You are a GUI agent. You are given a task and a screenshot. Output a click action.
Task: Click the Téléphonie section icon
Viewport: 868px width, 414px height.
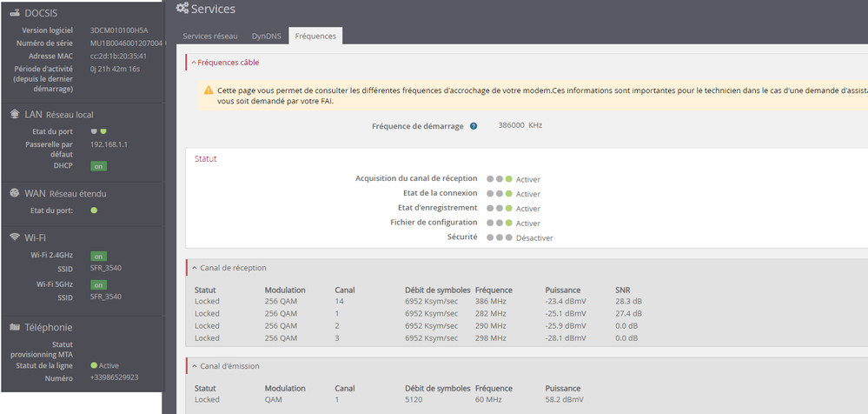click(15, 327)
